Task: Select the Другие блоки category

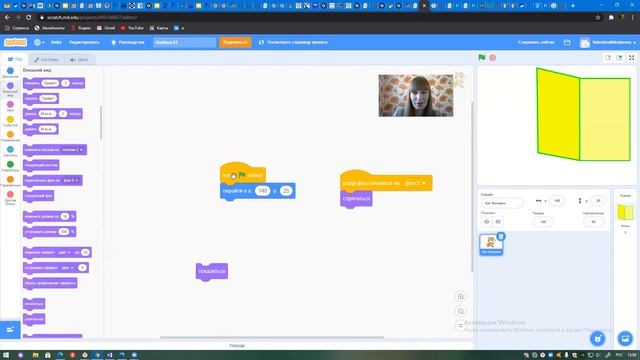Action: pyautogui.click(x=10, y=198)
